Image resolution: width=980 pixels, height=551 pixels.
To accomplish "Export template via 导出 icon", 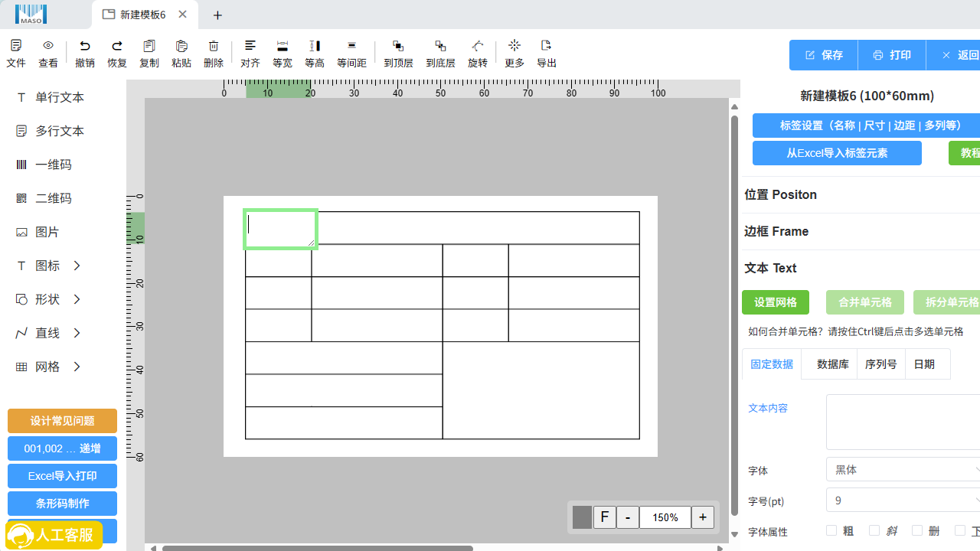I will click(x=547, y=46).
